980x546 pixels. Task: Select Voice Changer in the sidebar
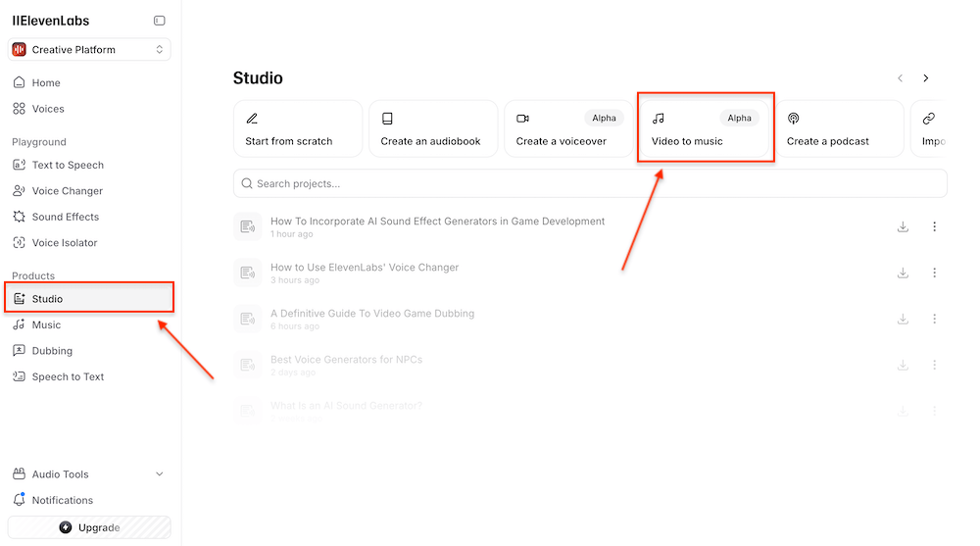coord(67,191)
